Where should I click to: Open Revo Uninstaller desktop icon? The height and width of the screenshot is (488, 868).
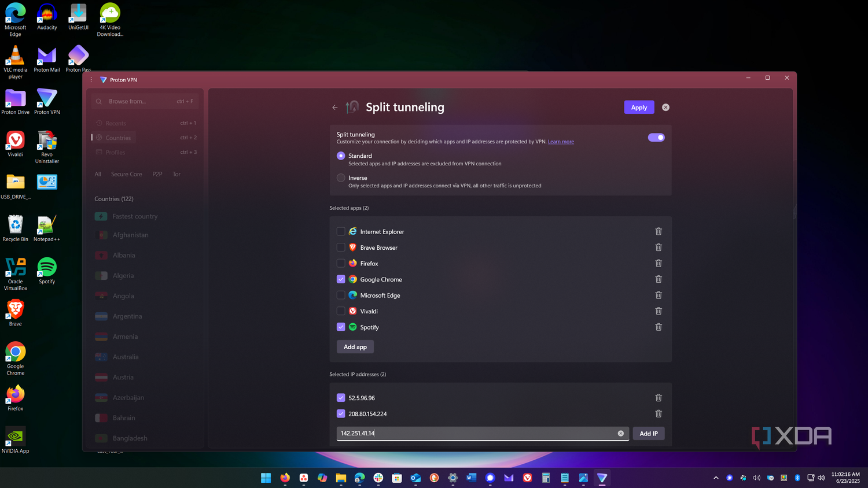(47, 147)
